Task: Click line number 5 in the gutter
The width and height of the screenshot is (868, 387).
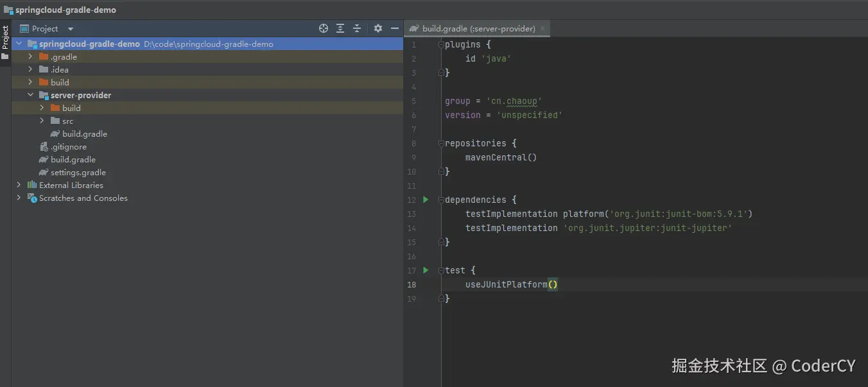Action: (x=413, y=101)
